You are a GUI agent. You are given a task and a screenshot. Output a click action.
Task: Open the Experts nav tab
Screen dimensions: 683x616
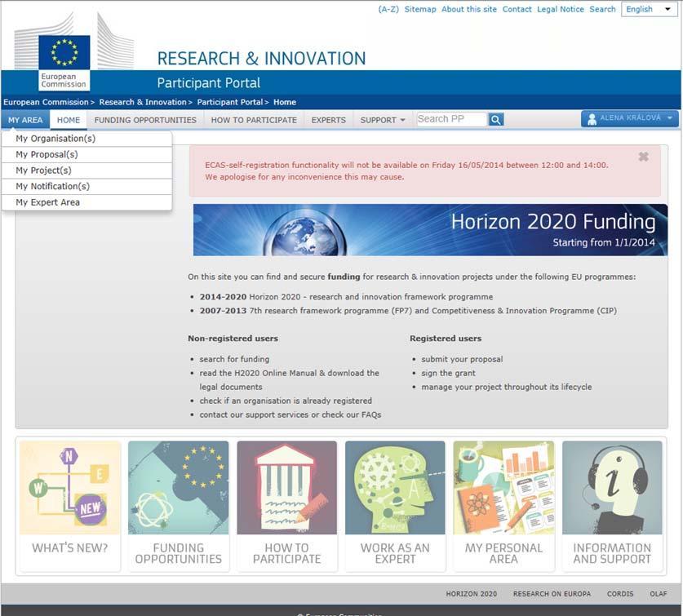(x=328, y=120)
